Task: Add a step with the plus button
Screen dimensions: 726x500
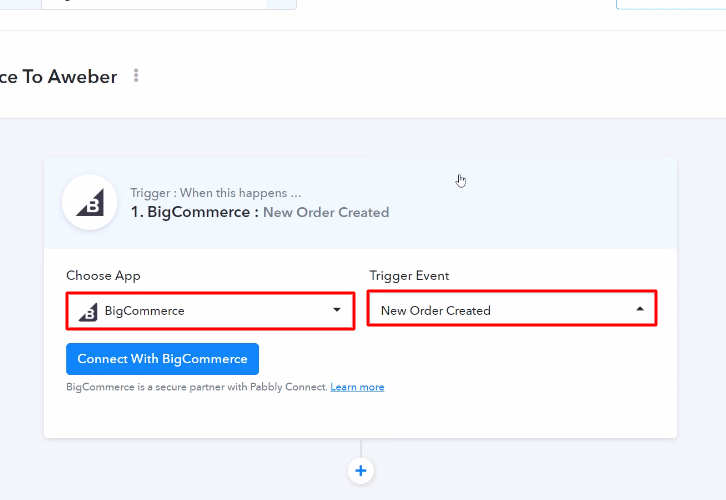Action: coord(361,471)
